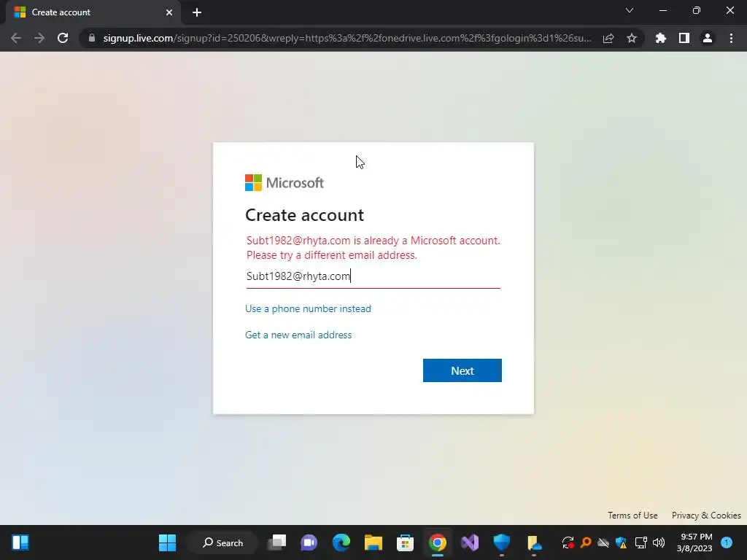Click the OneDrive cloud tray icon
Viewport: 747px width, 560px height.
click(603, 542)
